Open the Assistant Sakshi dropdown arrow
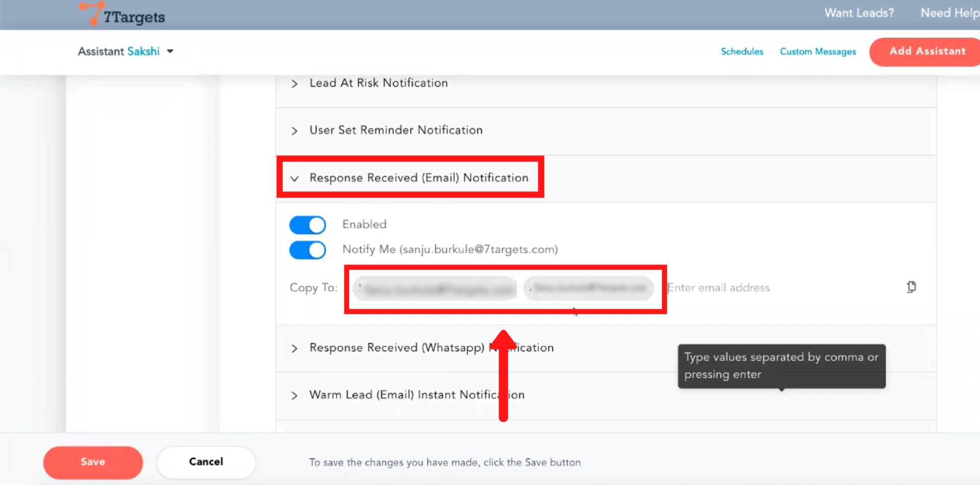 [x=170, y=52]
